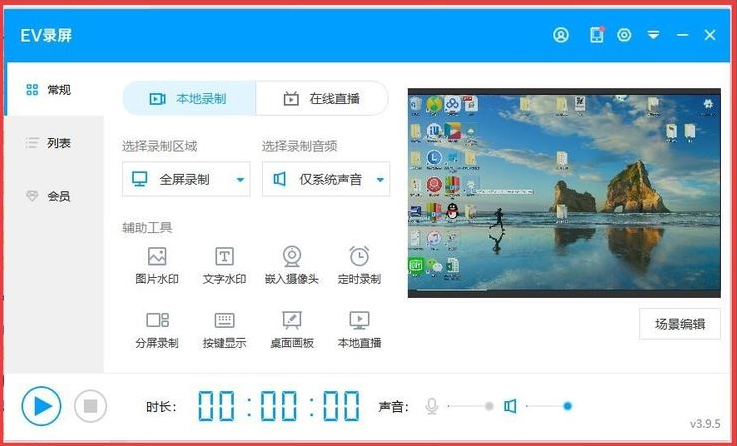Click the phone icon with red dot
Viewport: 737px width, 446px height.
597,35
